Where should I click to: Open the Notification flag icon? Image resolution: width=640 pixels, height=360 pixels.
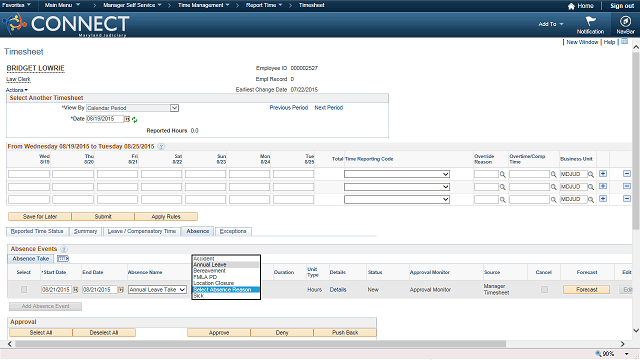tap(590, 21)
